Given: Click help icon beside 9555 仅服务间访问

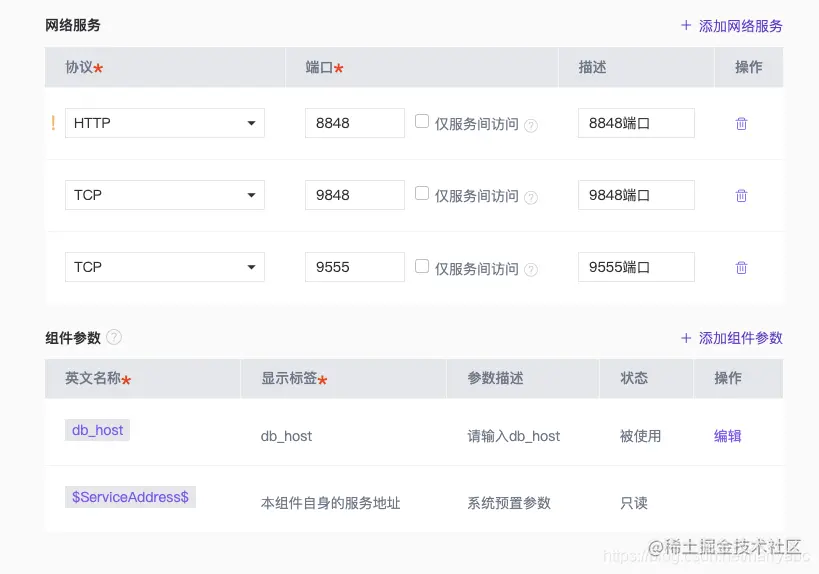Looking at the screenshot, I should point(531,270).
